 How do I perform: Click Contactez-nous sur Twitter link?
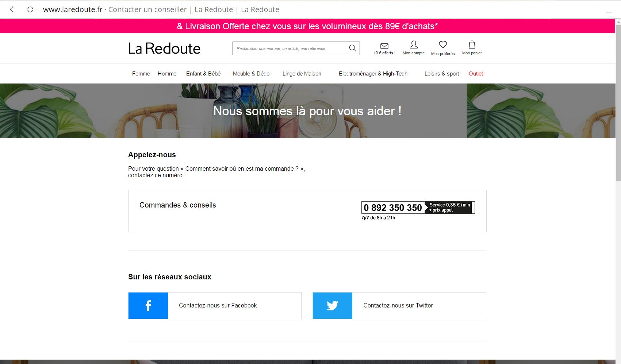tap(398, 306)
